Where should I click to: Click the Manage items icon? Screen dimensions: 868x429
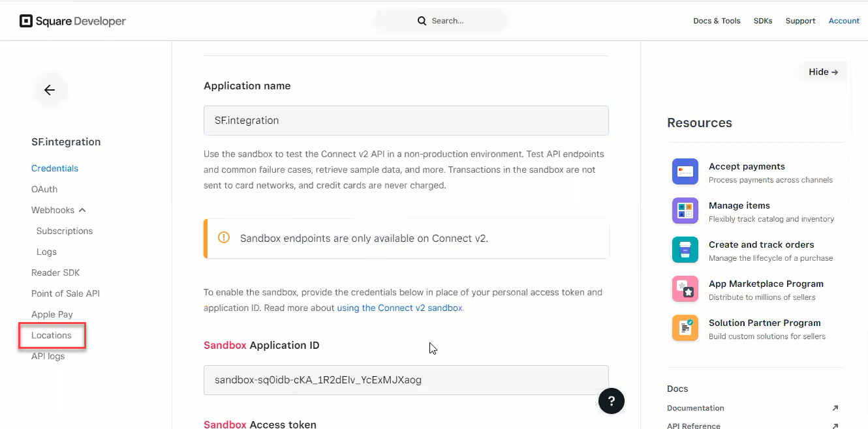tap(685, 211)
